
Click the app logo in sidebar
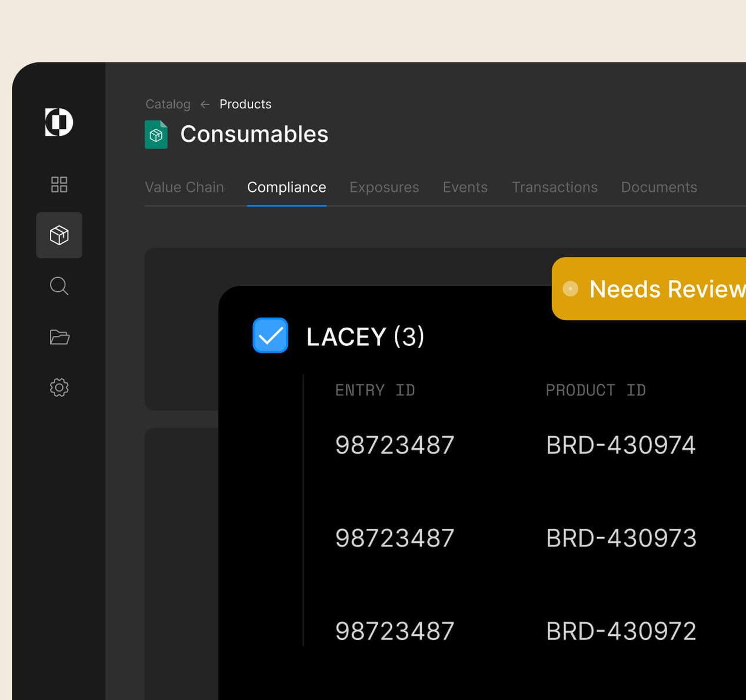click(x=59, y=122)
